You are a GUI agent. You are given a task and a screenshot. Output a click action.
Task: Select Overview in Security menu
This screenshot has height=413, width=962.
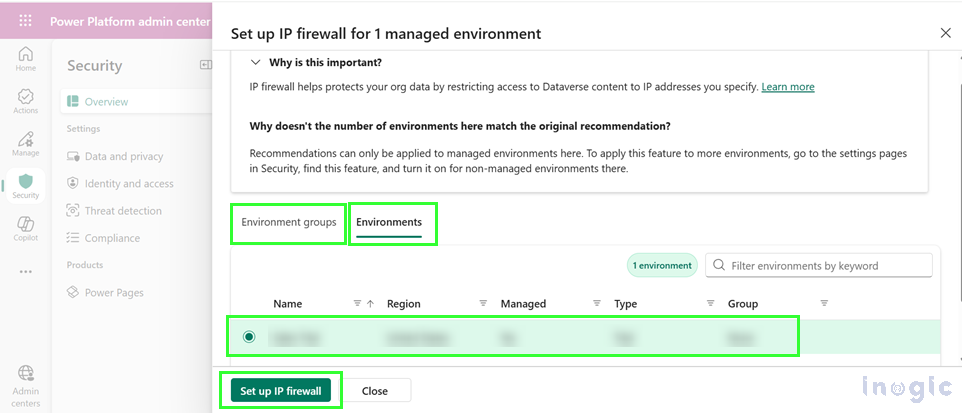[x=135, y=102]
